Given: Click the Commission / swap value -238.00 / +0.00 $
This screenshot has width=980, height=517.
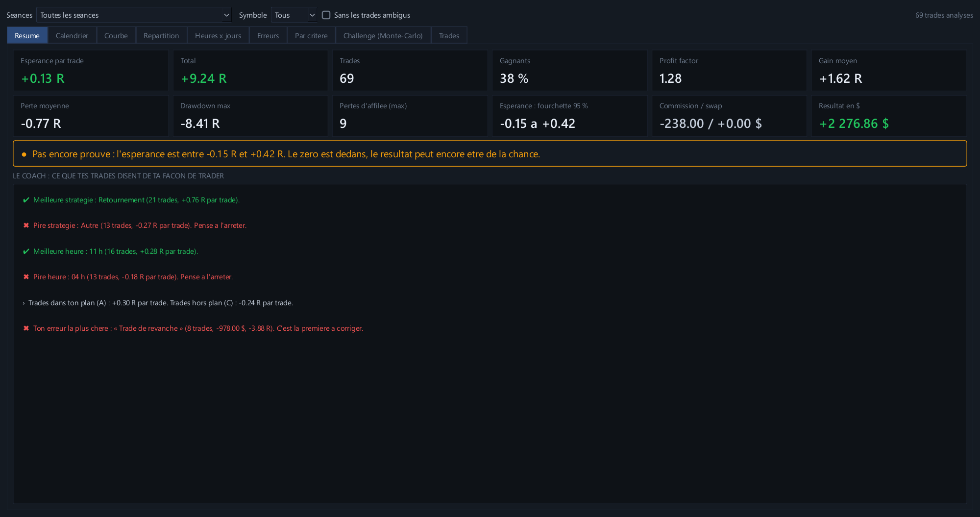Looking at the screenshot, I should [x=710, y=123].
